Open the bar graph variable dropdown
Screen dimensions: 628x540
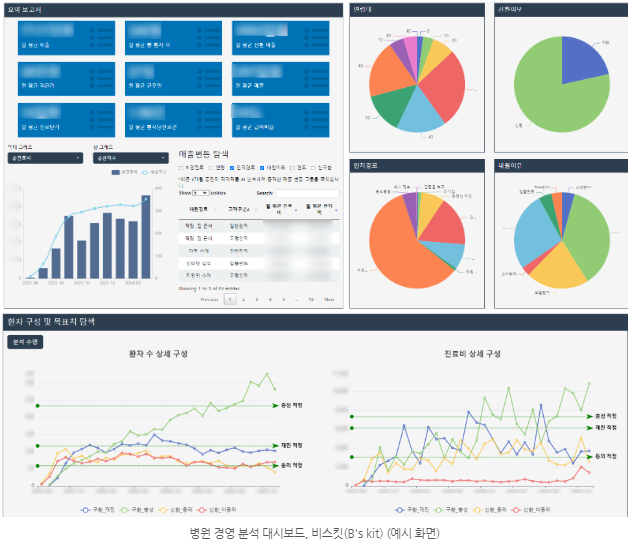tap(45, 158)
